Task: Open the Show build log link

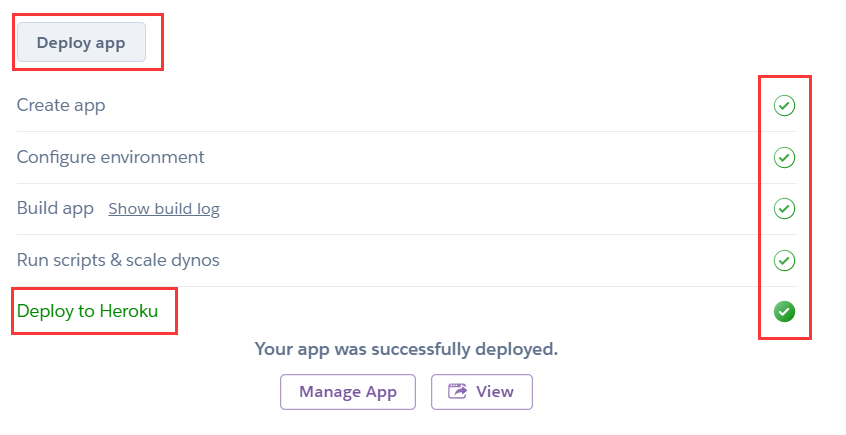Action: click(x=164, y=209)
